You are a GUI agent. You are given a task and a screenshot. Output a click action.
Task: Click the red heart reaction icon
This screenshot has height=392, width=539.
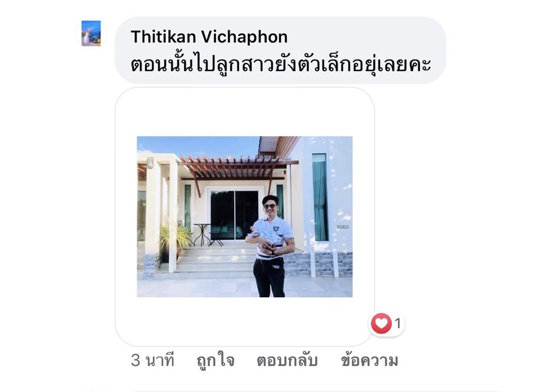pyautogui.click(x=381, y=324)
